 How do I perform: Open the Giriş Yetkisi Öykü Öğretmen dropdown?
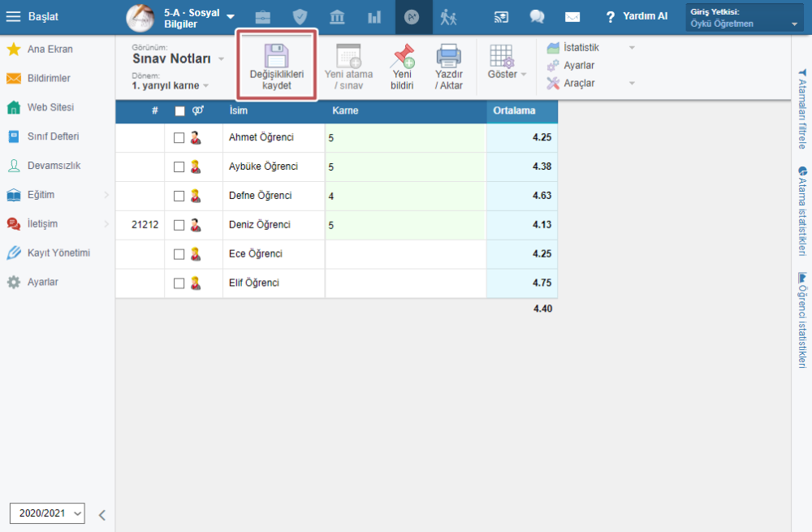pyautogui.click(x=744, y=18)
